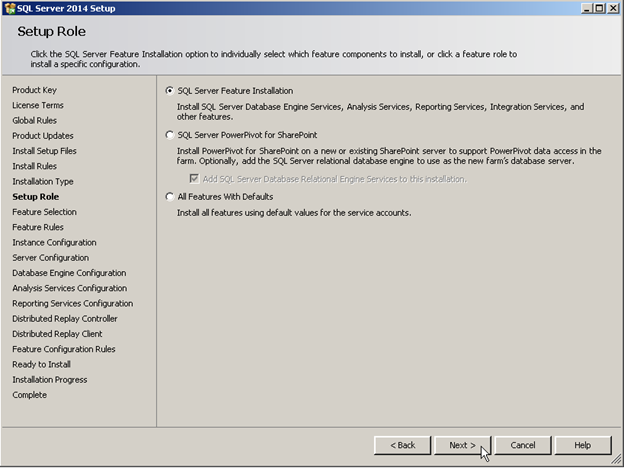The image size is (624, 468).
Task: Click Analysis Services Configuration step
Action: (70, 288)
